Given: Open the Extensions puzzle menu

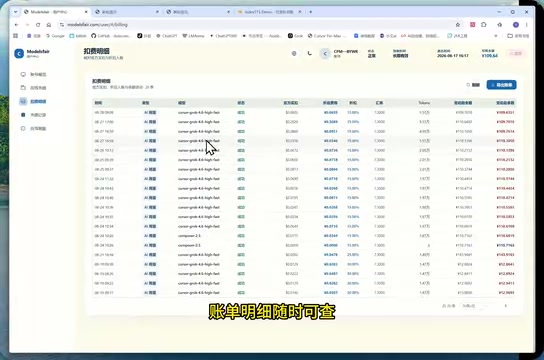Looking at the screenshot, I should point(484,25).
